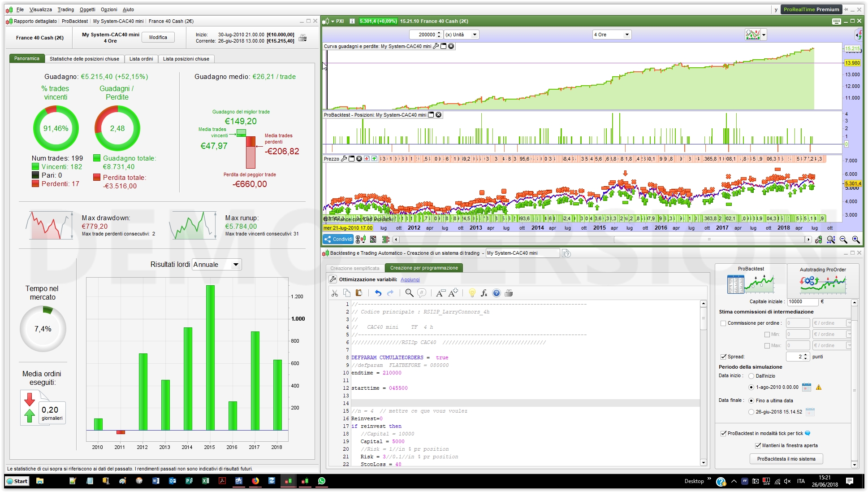Enable Commissione per ordine checkbox
The image size is (868, 492).
click(723, 323)
